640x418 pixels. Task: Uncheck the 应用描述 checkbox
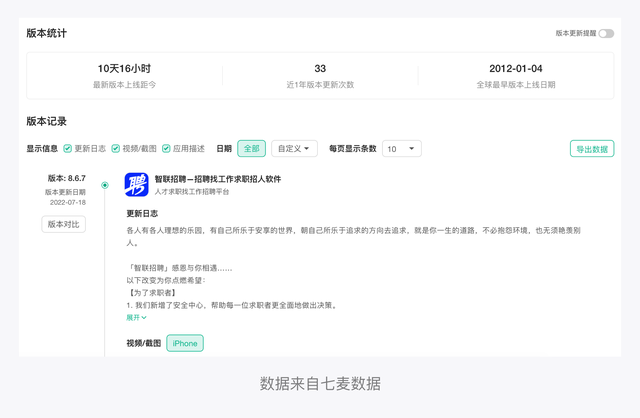pos(166,149)
